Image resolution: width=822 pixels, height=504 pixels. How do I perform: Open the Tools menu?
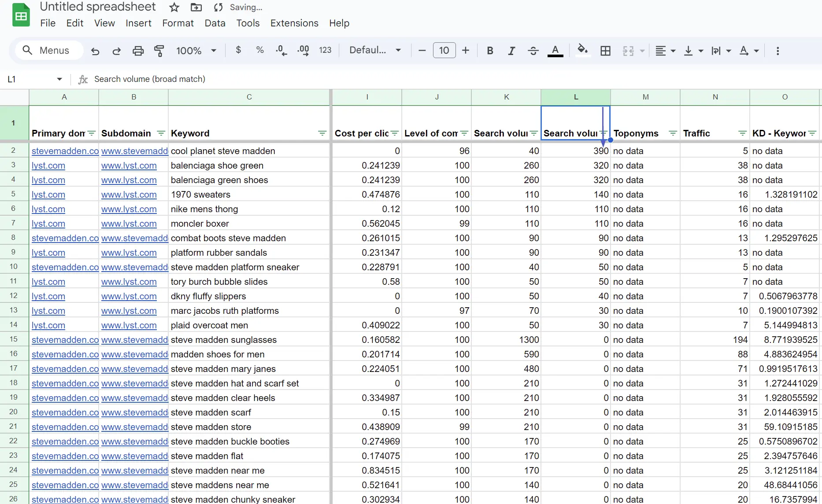click(x=248, y=23)
